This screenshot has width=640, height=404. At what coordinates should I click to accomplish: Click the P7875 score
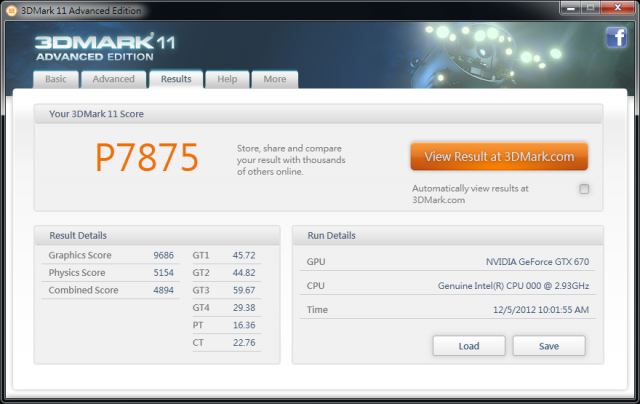pos(147,158)
